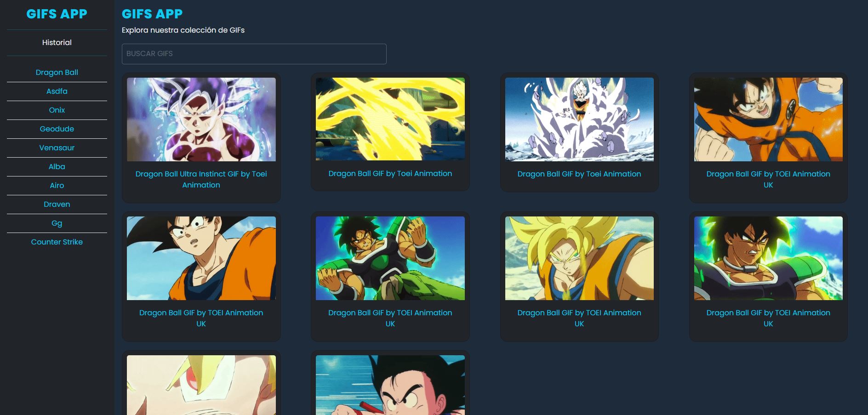
Task: Open the Alba category
Action: 57,166
